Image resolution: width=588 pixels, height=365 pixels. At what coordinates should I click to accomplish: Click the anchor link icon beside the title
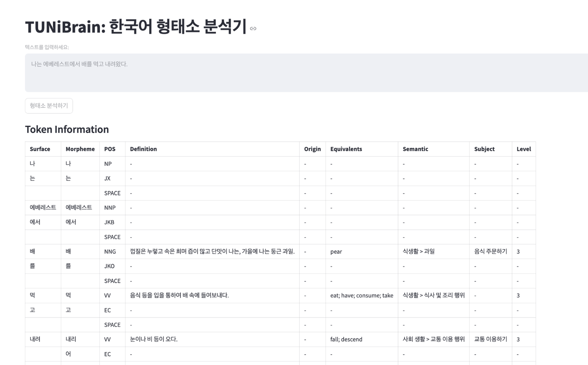[x=253, y=29]
